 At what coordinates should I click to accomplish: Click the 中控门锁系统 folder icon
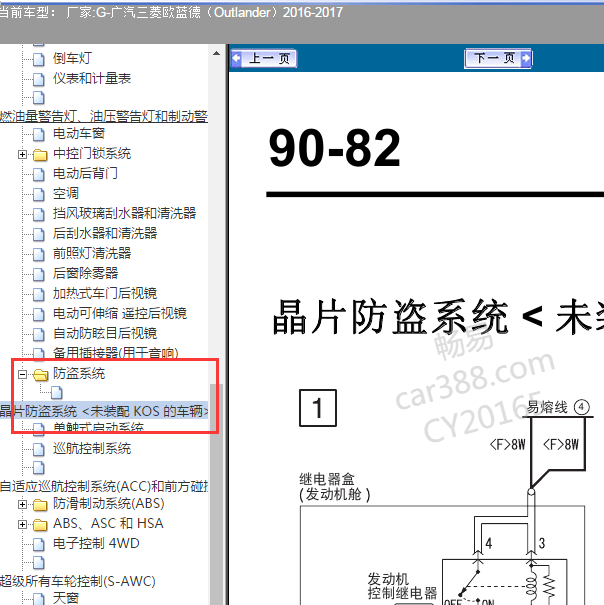40,155
